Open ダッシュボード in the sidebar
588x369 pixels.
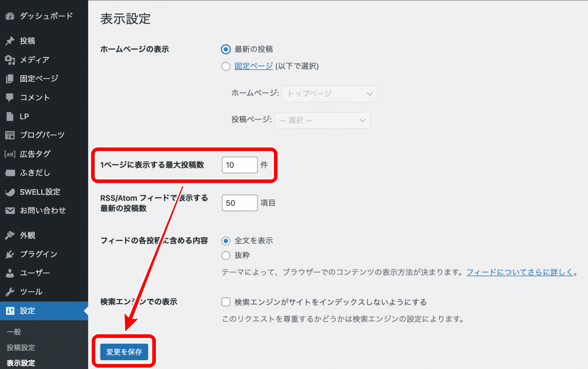click(46, 16)
